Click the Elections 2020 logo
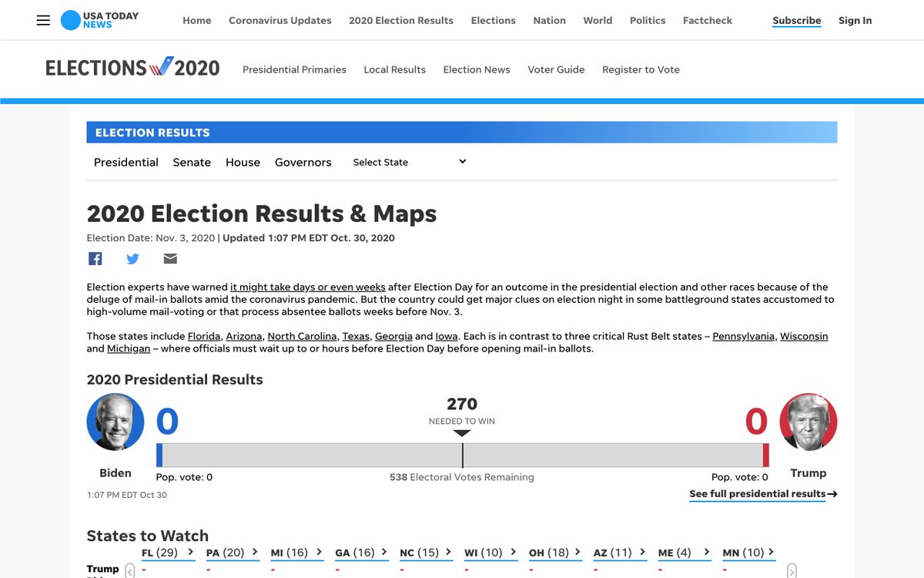The image size is (924, 578). click(132, 69)
